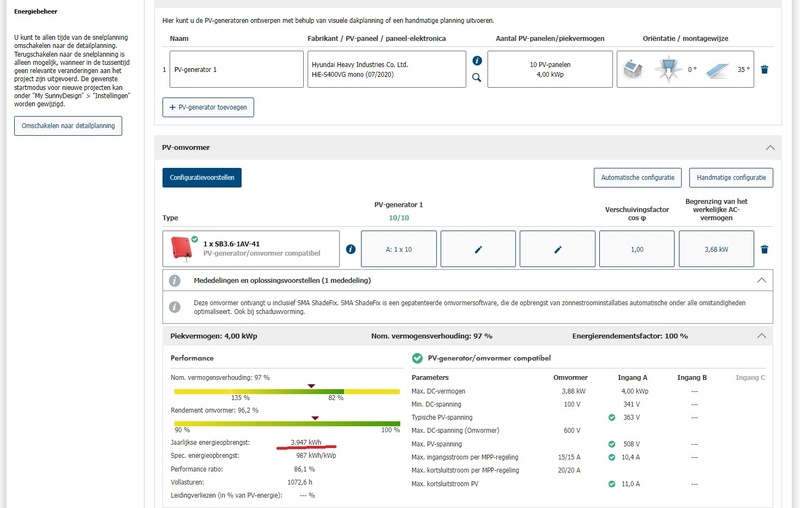Click the Rendement omvormer indicator bar
This screenshot has width=800, height=508.
[287, 424]
